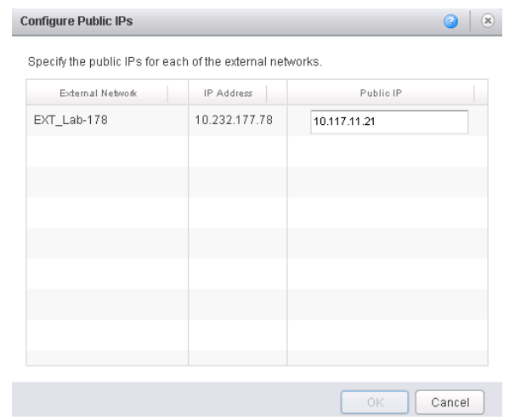Image resolution: width=515 pixels, height=420 pixels.
Task: Select the 10.232.177.78 IP address cell
Action: pyautogui.click(x=234, y=120)
